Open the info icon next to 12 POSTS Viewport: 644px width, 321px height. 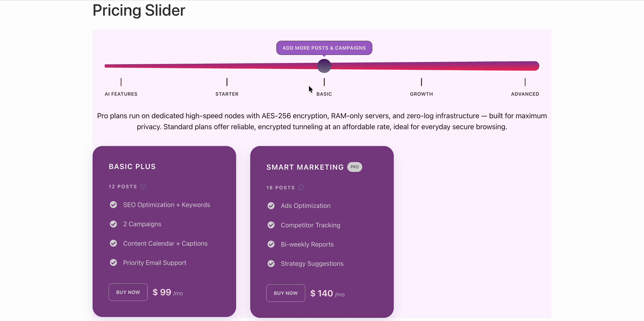click(143, 186)
